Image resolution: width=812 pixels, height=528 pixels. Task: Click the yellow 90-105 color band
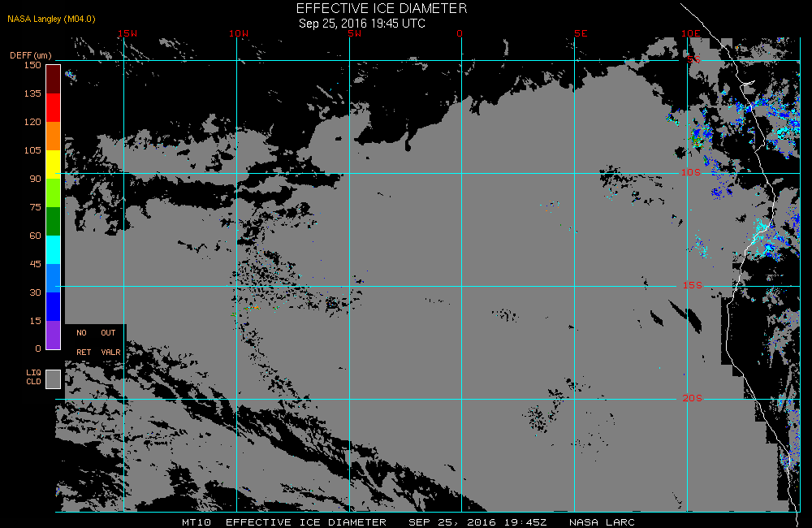54,164
